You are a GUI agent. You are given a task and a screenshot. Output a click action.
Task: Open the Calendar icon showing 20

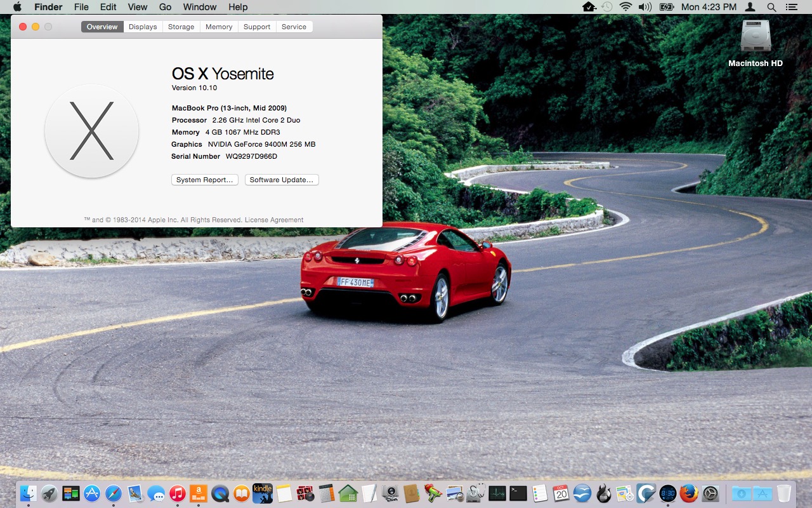(x=561, y=493)
